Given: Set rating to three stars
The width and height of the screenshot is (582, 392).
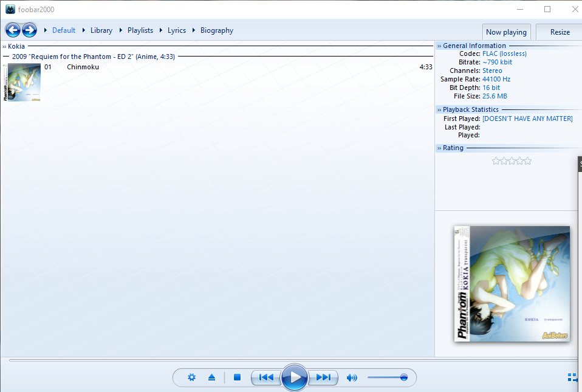Looking at the screenshot, I should tap(512, 161).
